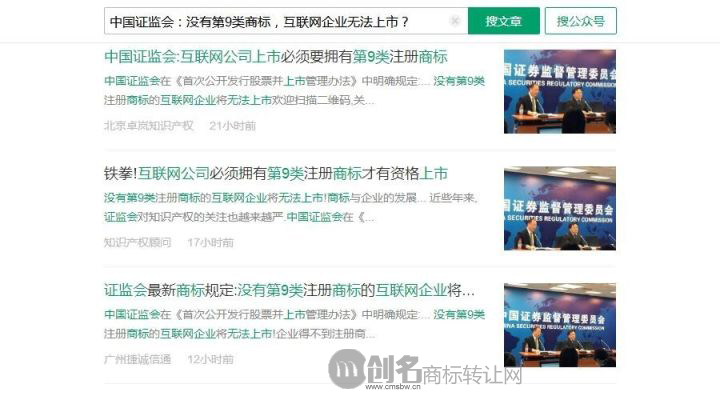
Task: Visit the 知识产权顾问 account source
Action: (137, 242)
